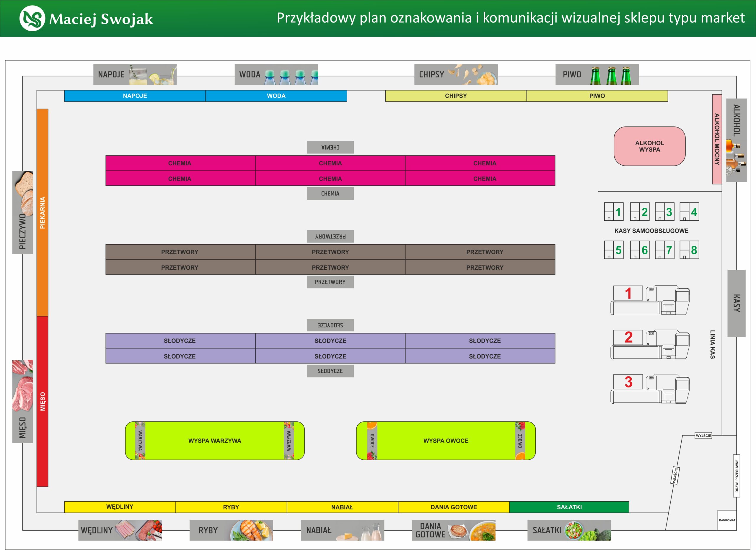Open the WODA water bottles sign

pyautogui.click(x=276, y=75)
